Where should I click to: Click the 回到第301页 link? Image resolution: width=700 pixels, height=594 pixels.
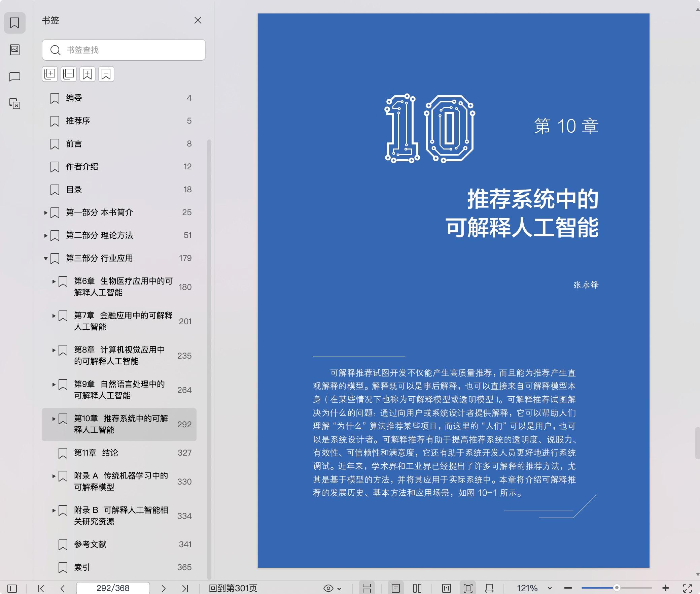[x=233, y=588]
